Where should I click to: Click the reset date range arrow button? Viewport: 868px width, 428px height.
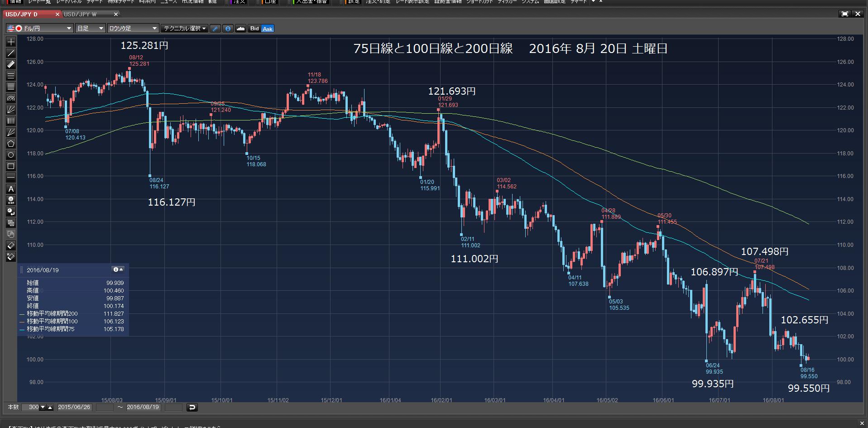(192, 407)
